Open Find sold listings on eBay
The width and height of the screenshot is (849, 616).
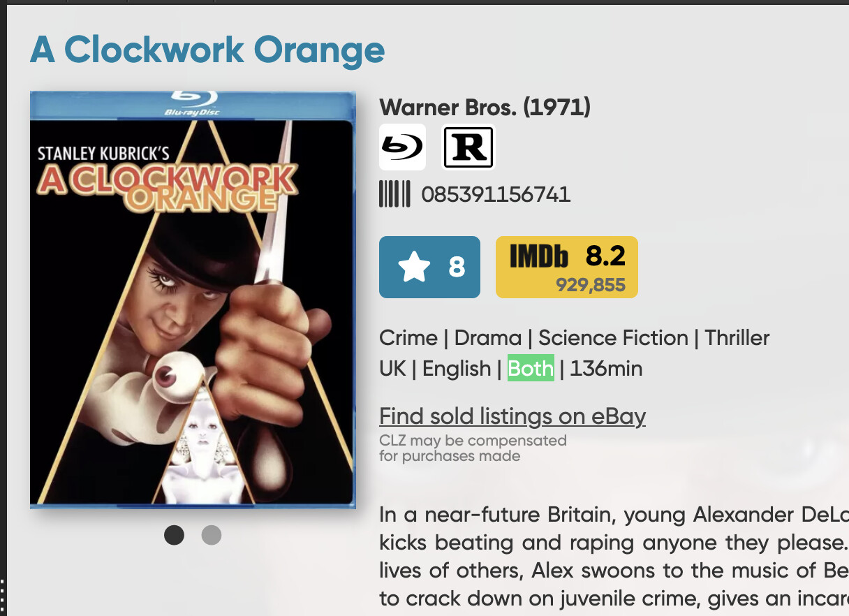[512, 416]
